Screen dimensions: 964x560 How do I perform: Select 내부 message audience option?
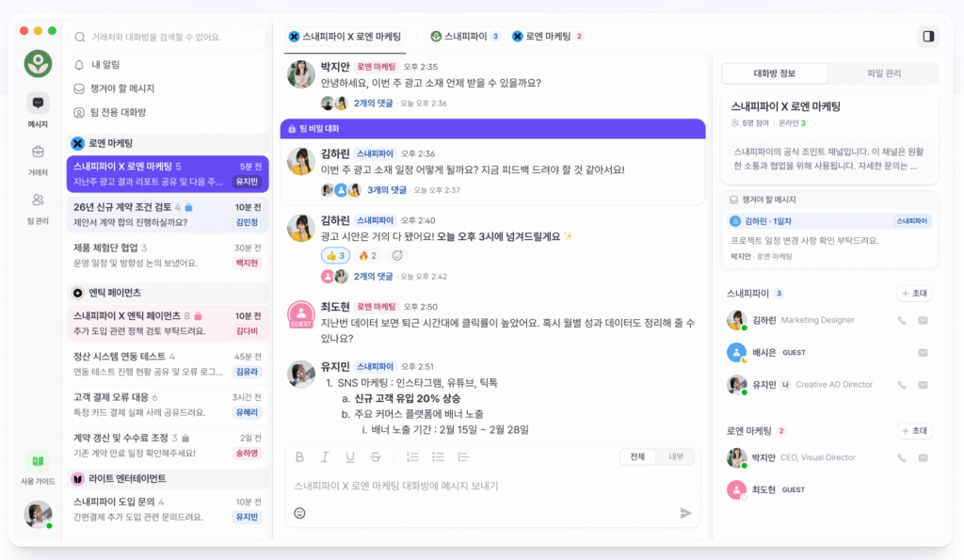676,456
